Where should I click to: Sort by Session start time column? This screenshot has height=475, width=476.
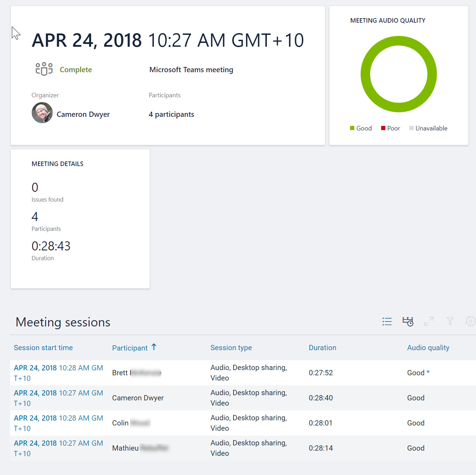pyautogui.click(x=43, y=348)
